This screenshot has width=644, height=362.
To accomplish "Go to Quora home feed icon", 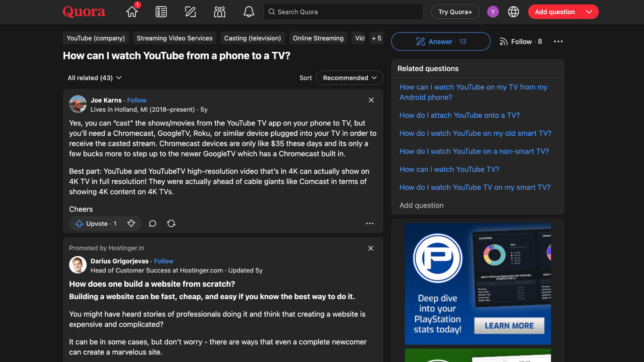I will pyautogui.click(x=132, y=12).
